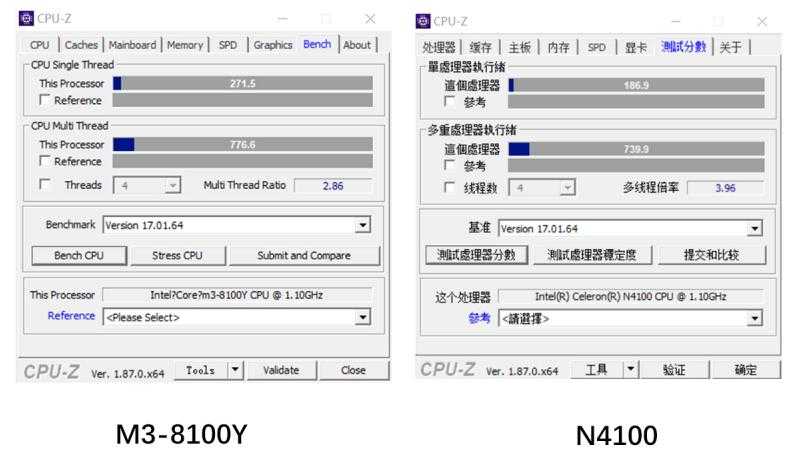Open the 显卡 tab
Viewport: 800px width, 463px height.
(636, 47)
